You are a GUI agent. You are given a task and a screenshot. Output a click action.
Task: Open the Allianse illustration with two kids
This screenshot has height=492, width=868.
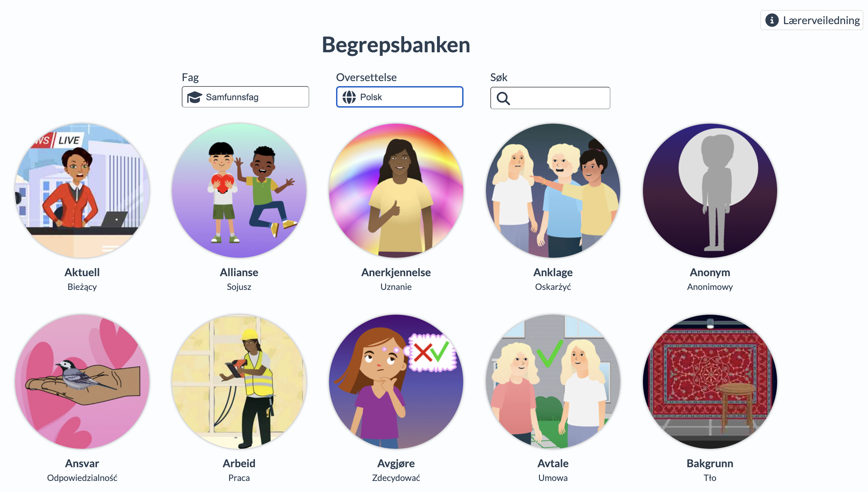[x=239, y=191]
